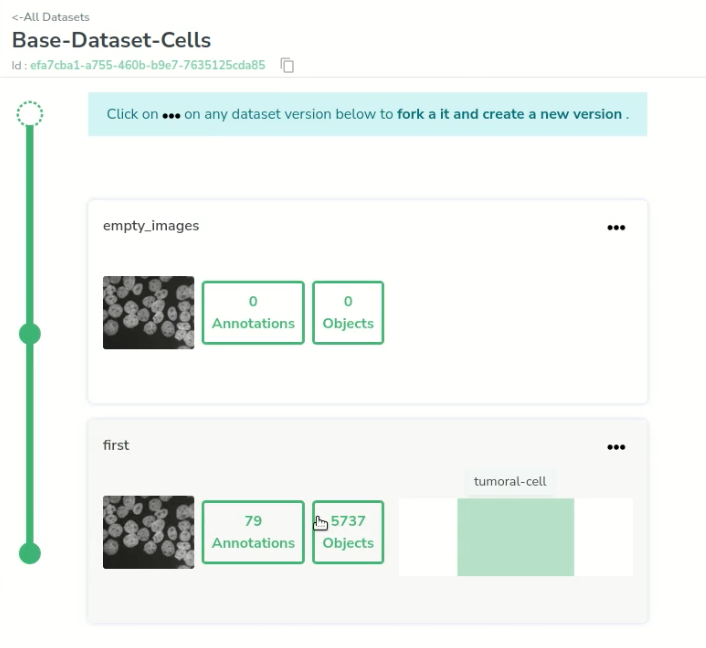Select the first version title
The image size is (706, 648).
pos(116,445)
